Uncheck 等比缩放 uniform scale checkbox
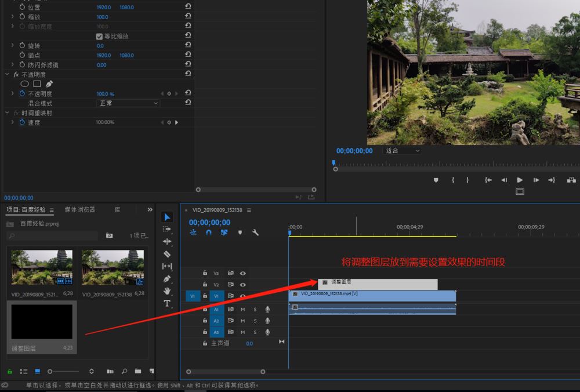580x392 pixels. (x=99, y=36)
